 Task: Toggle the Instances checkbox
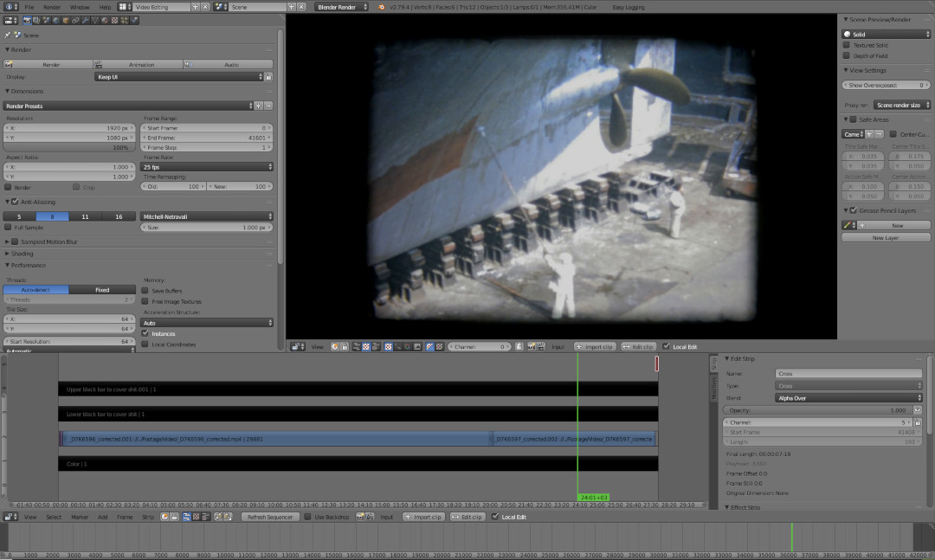pos(145,333)
